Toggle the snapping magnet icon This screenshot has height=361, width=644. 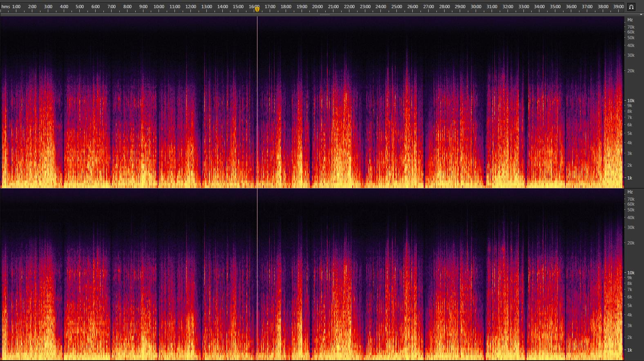pyautogui.click(x=631, y=7)
